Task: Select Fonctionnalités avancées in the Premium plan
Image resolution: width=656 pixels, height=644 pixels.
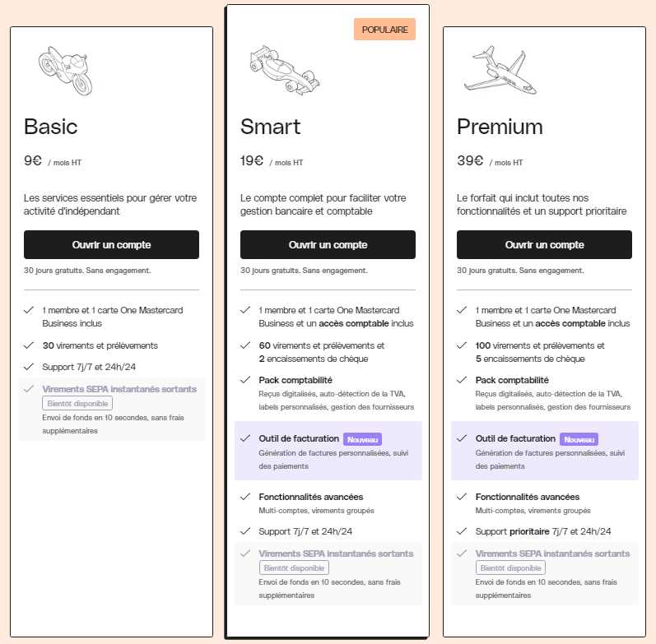Action: tap(527, 497)
